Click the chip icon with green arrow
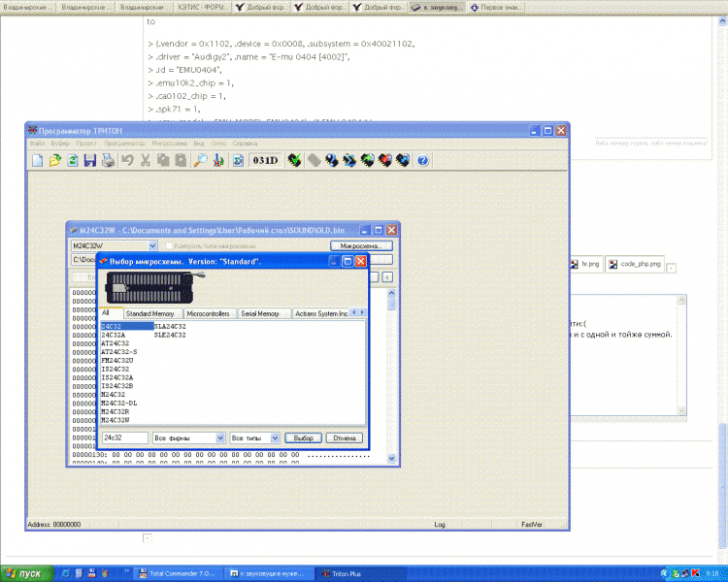This screenshot has width=728, height=582. click(x=367, y=161)
